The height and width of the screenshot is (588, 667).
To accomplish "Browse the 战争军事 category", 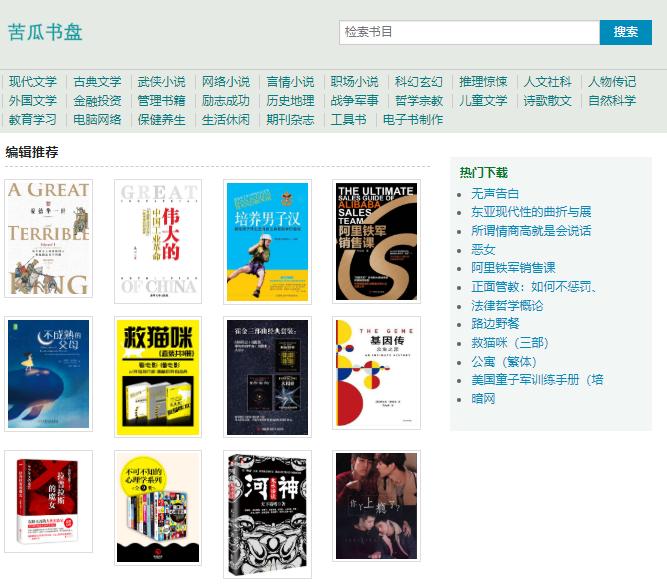I will coord(355,101).
